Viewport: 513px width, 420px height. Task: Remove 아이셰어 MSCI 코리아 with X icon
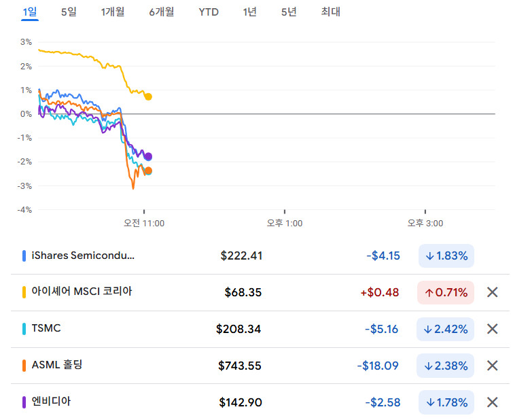tap(493, 292)
